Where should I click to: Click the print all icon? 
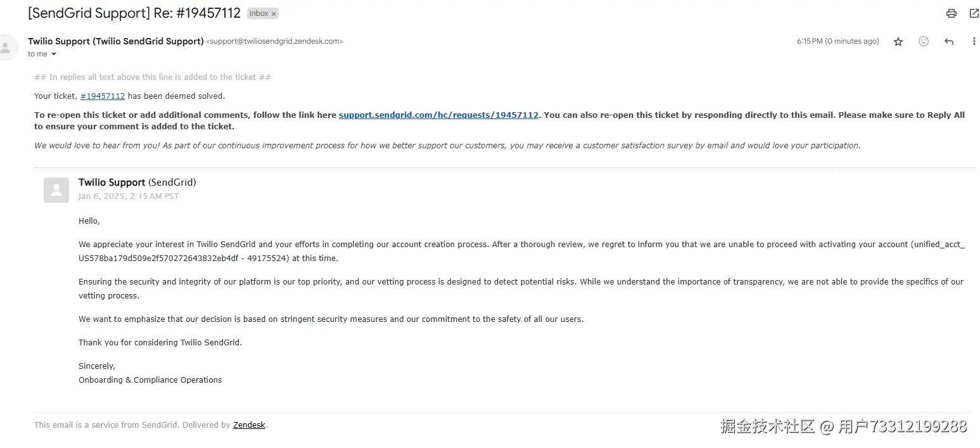[951, 13]
